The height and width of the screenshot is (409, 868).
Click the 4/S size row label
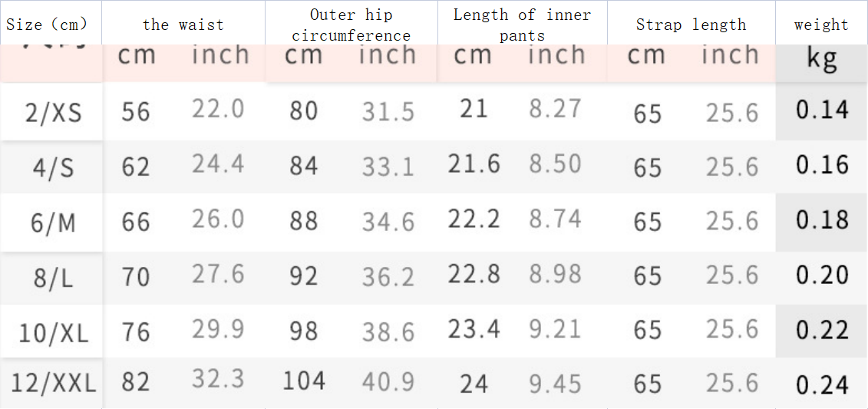(x=53, y=167)
